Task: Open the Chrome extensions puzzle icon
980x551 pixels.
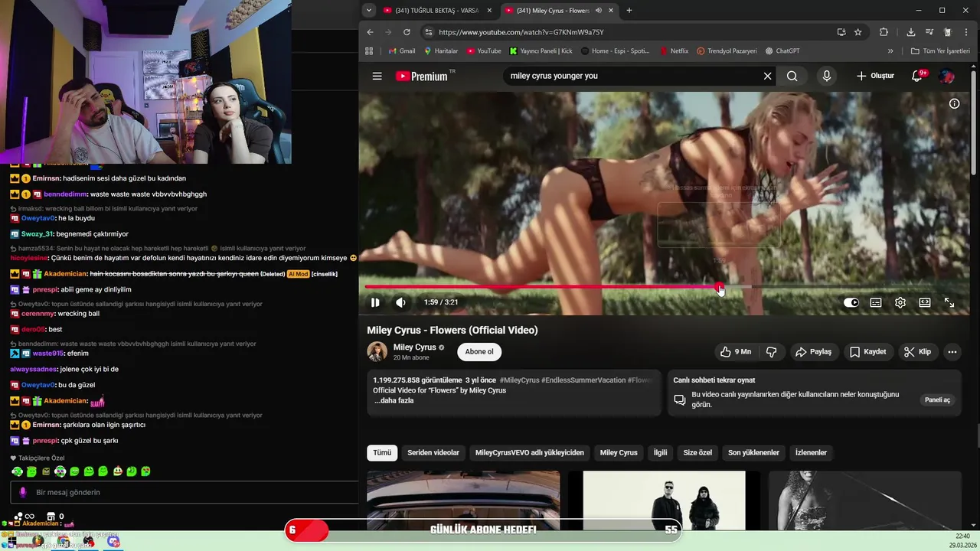Action: click(x=884, y=32)
